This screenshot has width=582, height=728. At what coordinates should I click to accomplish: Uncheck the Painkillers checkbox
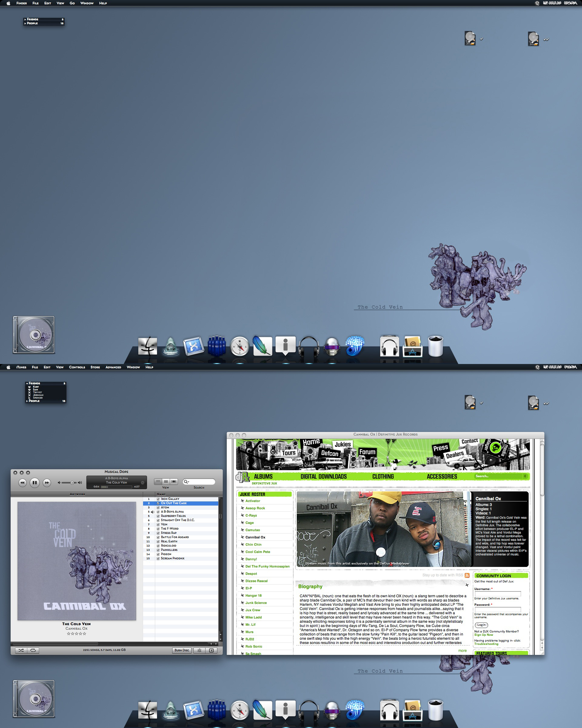[x=158, y=550]
